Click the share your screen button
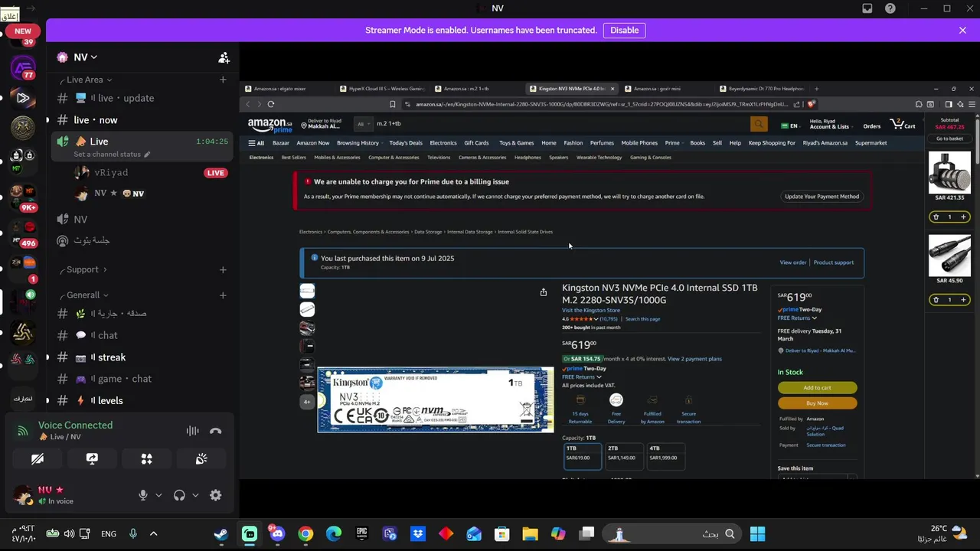This screenshot has width=980, height=551. (92, 458)
